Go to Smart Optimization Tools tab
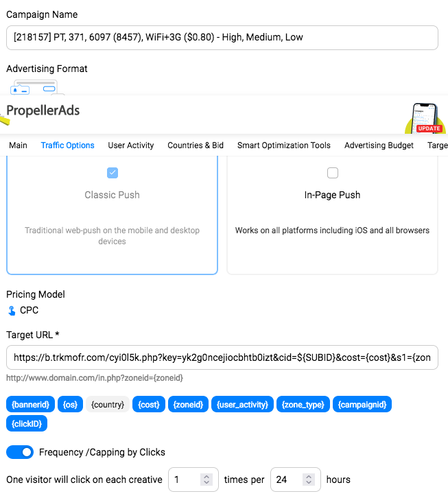Viewport: 448px width, 496px height. 284,145
